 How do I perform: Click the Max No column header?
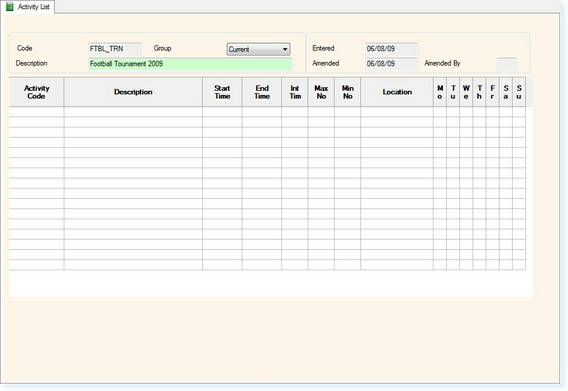tap(321, 92)
